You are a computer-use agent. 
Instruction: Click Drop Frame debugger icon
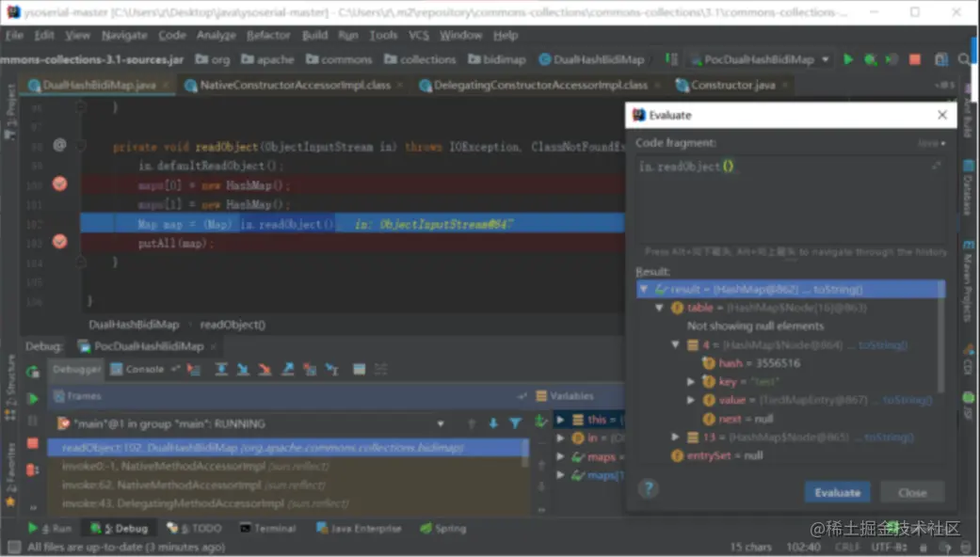310,370
